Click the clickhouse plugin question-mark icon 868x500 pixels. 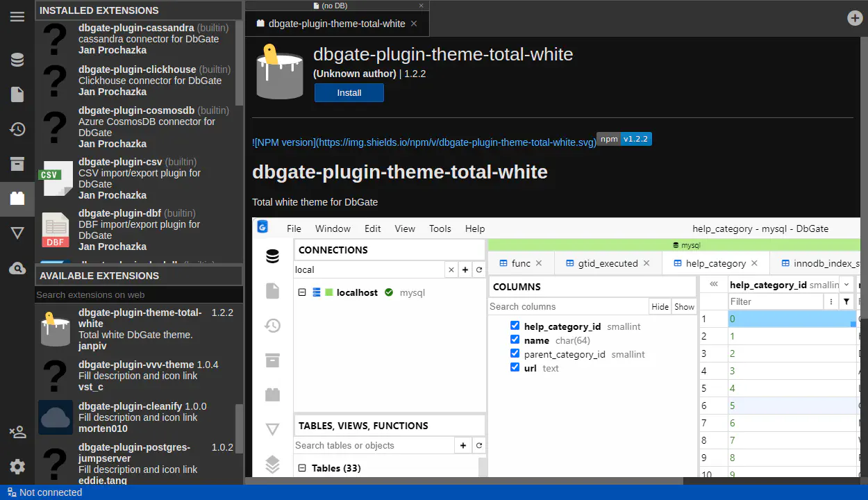[56, 81]
